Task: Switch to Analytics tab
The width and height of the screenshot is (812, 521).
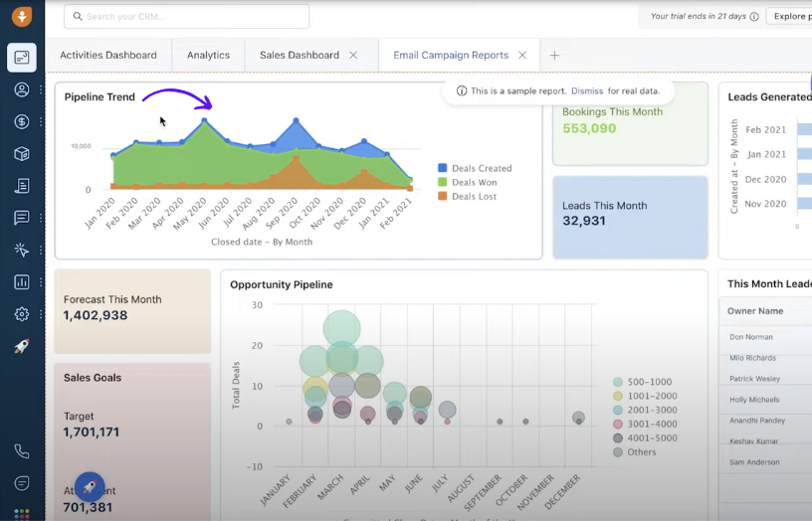Action: coord(208,55)
